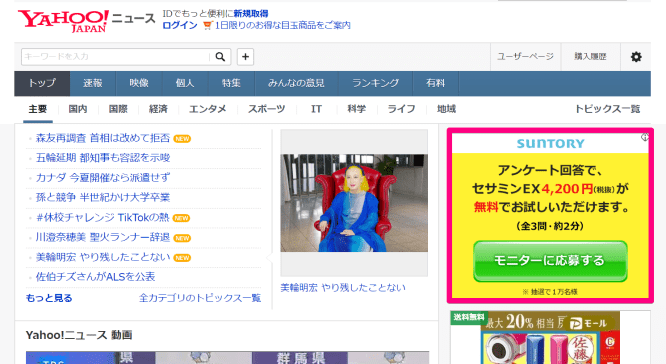This screenshot has height=364, width=666.
Task: Switch to IT category
Action: click(x=316, y=110)
